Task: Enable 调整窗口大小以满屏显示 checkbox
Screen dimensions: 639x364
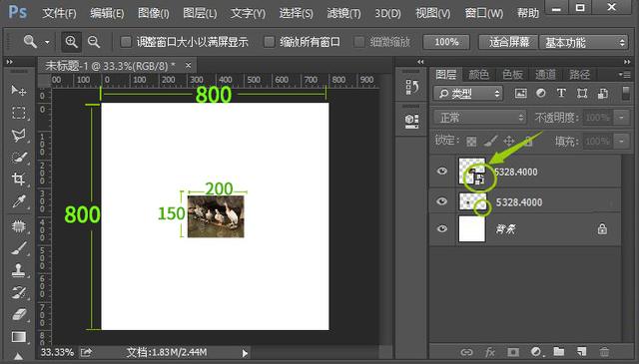Action: coord(126,42)
